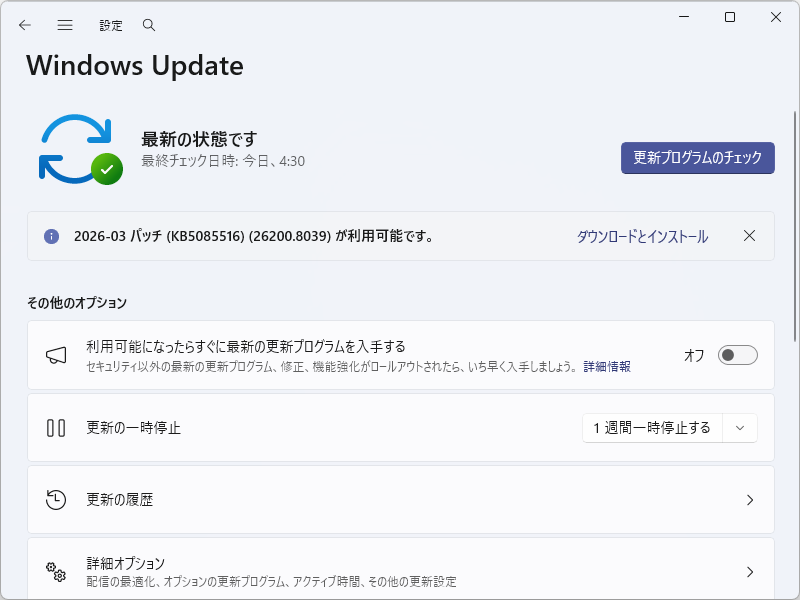Click the info icon in the KB5085516 banner
This screenshot has height=600, width=800.
pos(51,236)
